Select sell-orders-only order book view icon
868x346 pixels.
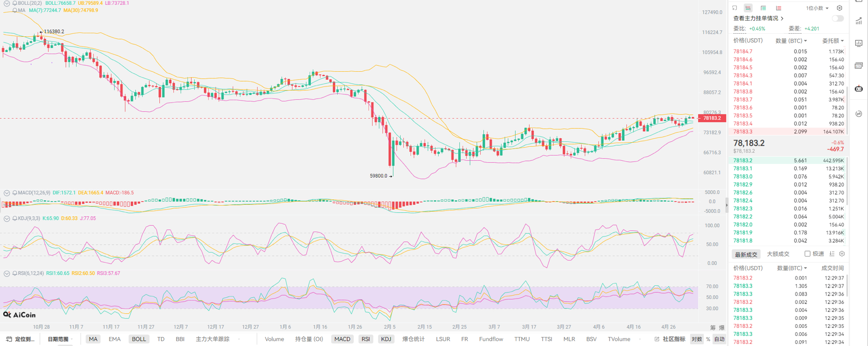(x=779, y=8)
